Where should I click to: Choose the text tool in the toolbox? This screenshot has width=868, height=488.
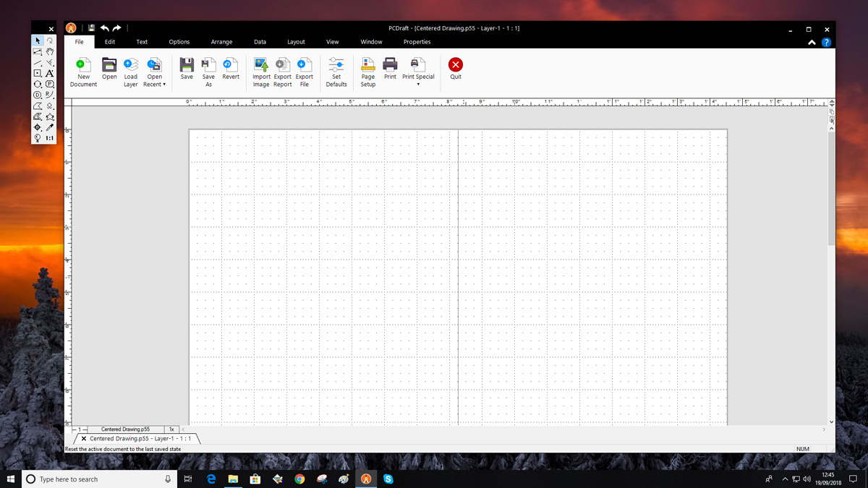(48, 73)
